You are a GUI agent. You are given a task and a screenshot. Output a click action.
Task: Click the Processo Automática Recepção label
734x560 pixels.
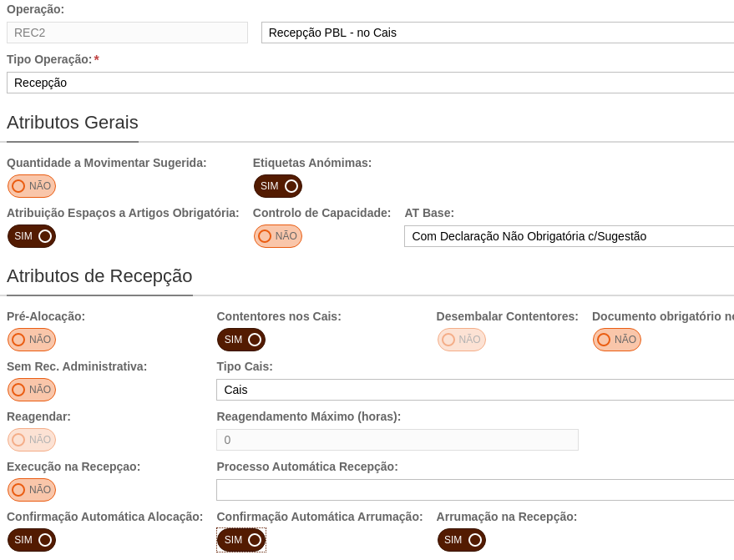pos(307,467)
